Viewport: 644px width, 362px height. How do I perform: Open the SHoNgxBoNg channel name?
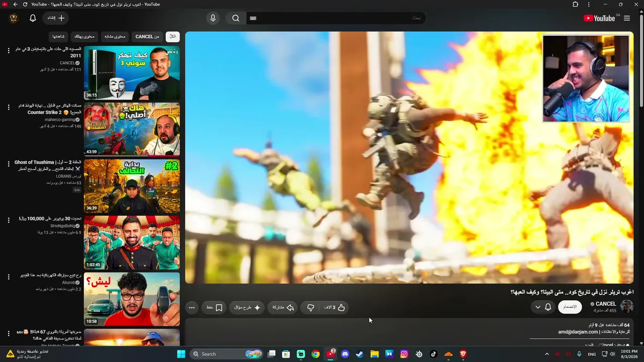62,226
